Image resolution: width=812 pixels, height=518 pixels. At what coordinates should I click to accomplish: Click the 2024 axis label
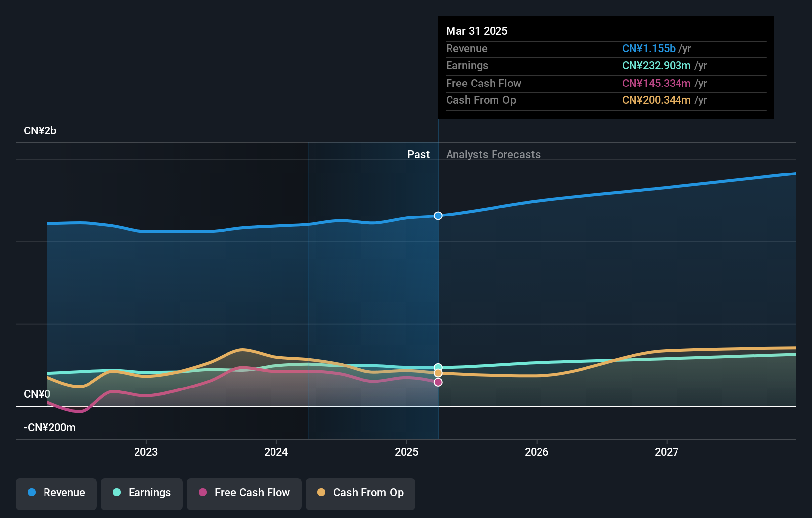point(276,452)
